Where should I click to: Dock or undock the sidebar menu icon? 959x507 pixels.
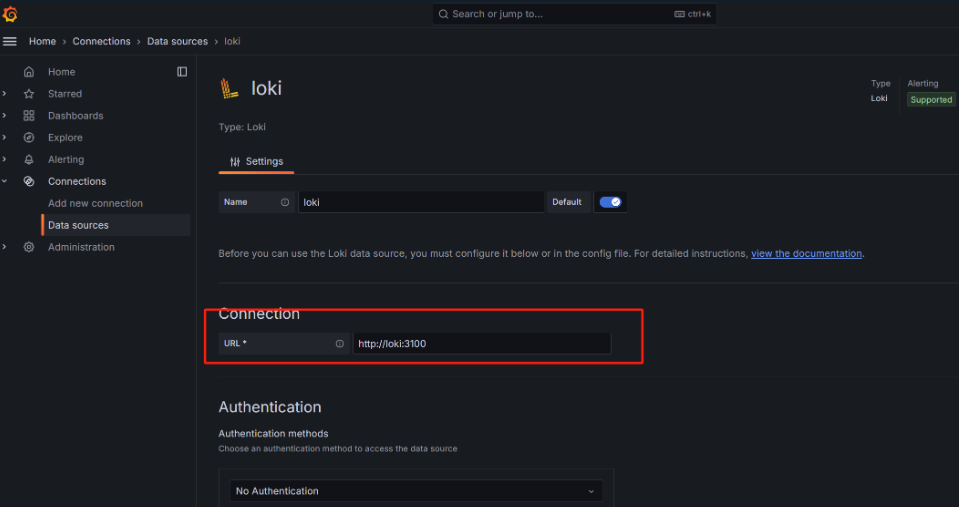[x=182, y=72]
